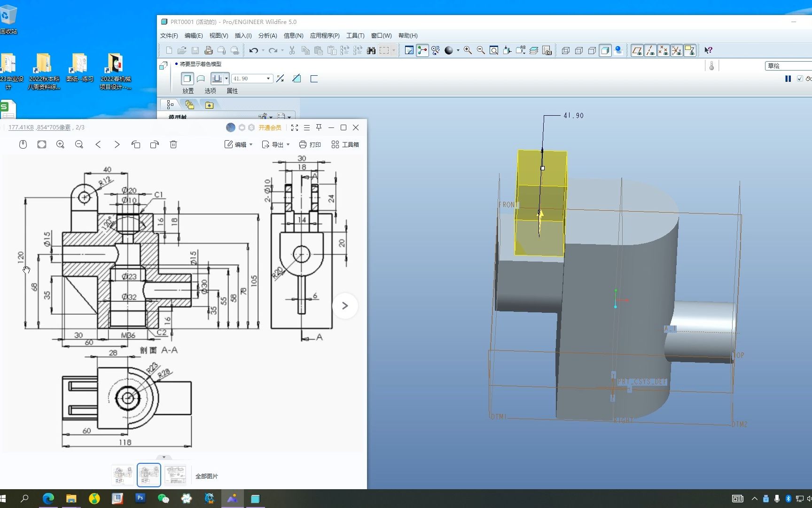The width and height of the screenshot is (812, 508).
Task: Click delete trash icon in image viewer
Action: 173,144
